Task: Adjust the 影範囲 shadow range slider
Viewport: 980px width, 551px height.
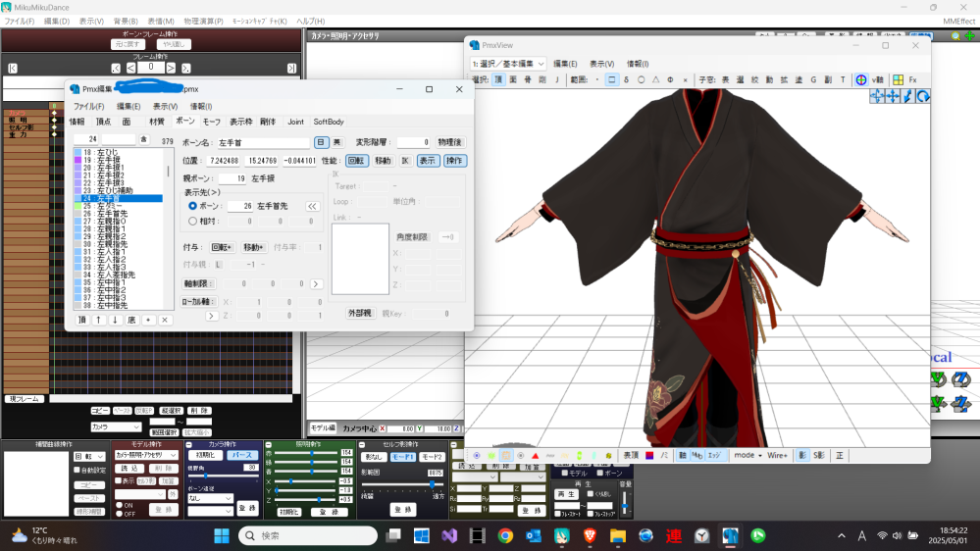Action: [x=404, y=484]
